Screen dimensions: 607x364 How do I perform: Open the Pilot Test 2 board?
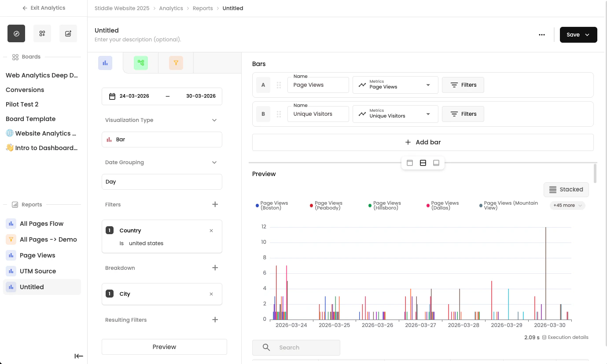[22, 104]
